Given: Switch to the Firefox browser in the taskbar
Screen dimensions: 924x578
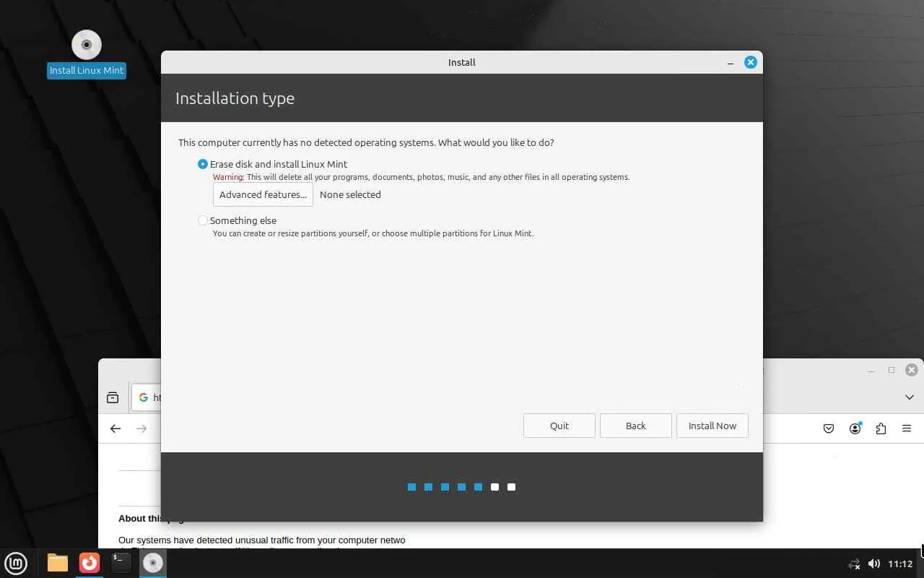Looking at the screenshot, I should 90,563.
